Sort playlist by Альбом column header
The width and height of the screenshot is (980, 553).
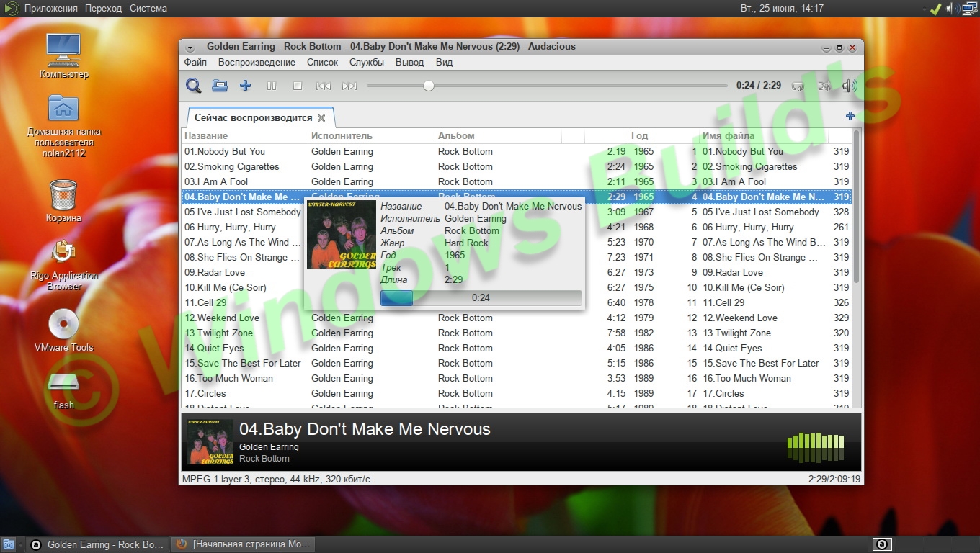pyautogui.click(x=499, y=135)
